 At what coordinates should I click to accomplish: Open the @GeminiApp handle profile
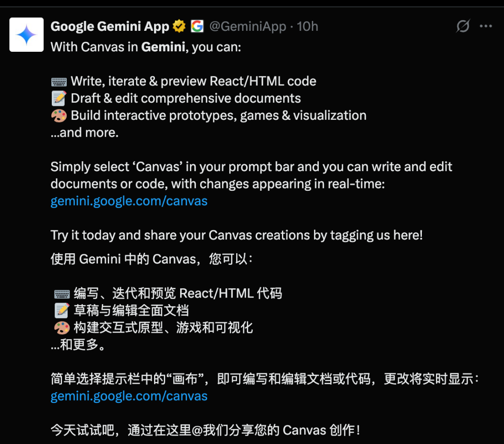(247, 26)
